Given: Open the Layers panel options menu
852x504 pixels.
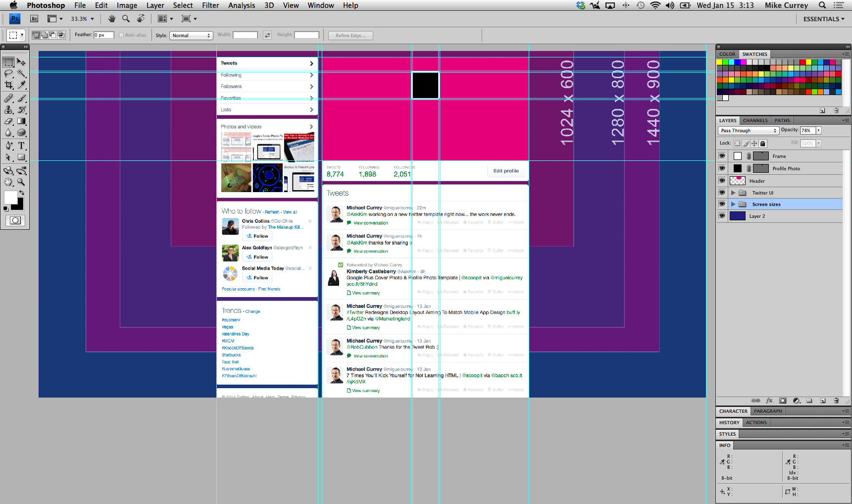Looking at the screenshot, I should coord(847,120).
